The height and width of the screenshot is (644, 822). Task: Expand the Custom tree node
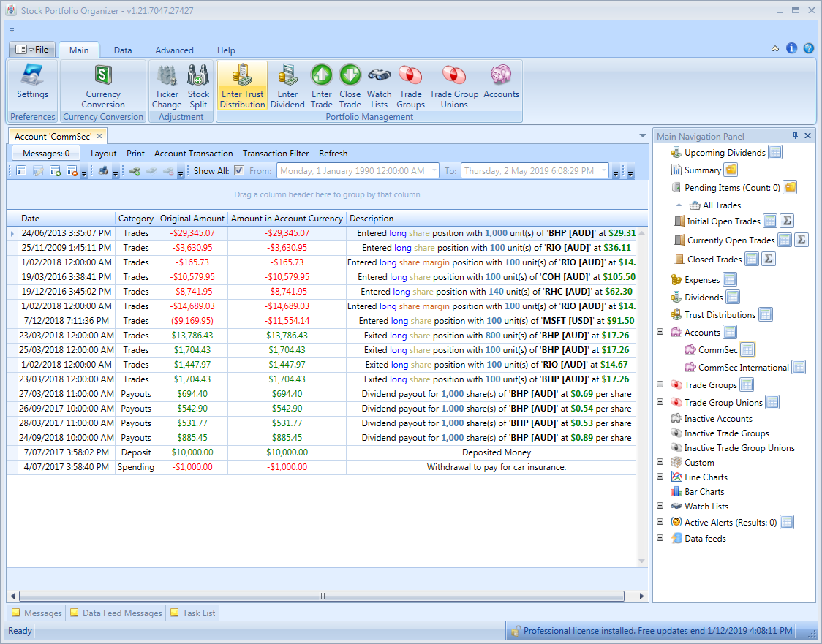660,462
